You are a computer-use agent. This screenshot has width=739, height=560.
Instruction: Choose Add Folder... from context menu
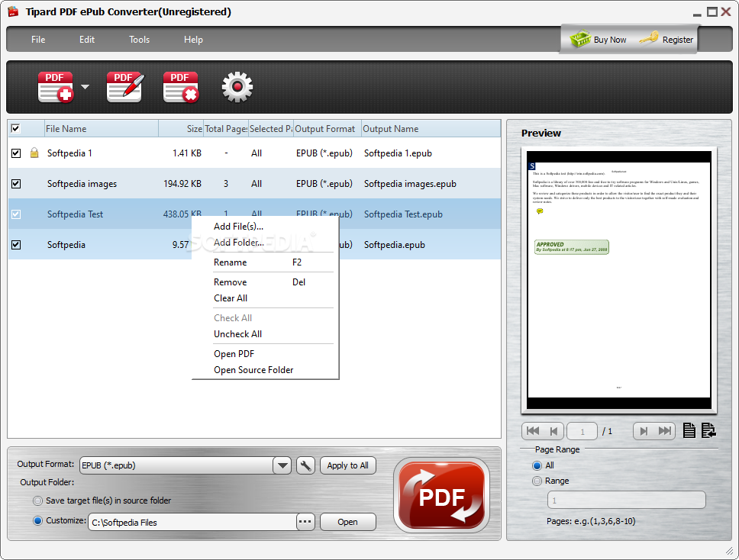tap(266, 243)
